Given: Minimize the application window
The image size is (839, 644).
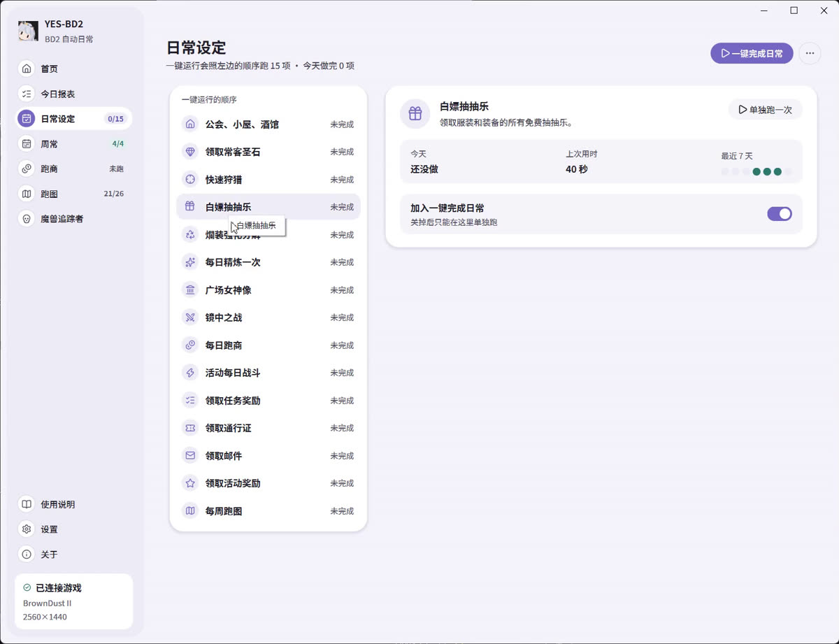Looking at the screenshot, I should click(763, 10).
